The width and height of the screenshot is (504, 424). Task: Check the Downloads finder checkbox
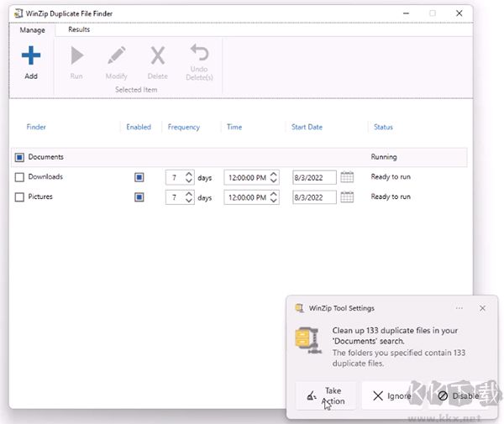19,177
